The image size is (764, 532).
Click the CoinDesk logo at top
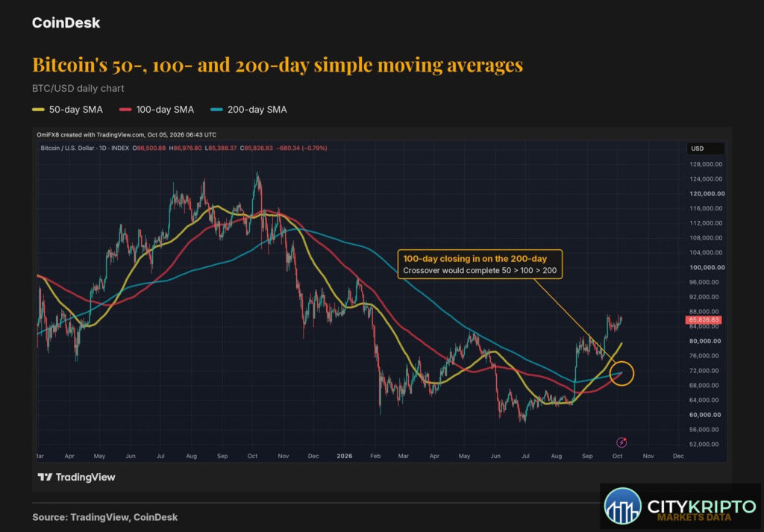(x=66, y=23)
